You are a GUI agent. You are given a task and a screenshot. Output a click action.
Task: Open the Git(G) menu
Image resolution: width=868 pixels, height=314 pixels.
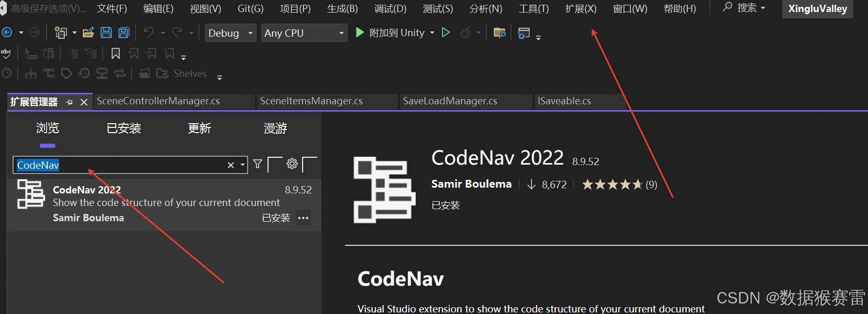point(251,8)
